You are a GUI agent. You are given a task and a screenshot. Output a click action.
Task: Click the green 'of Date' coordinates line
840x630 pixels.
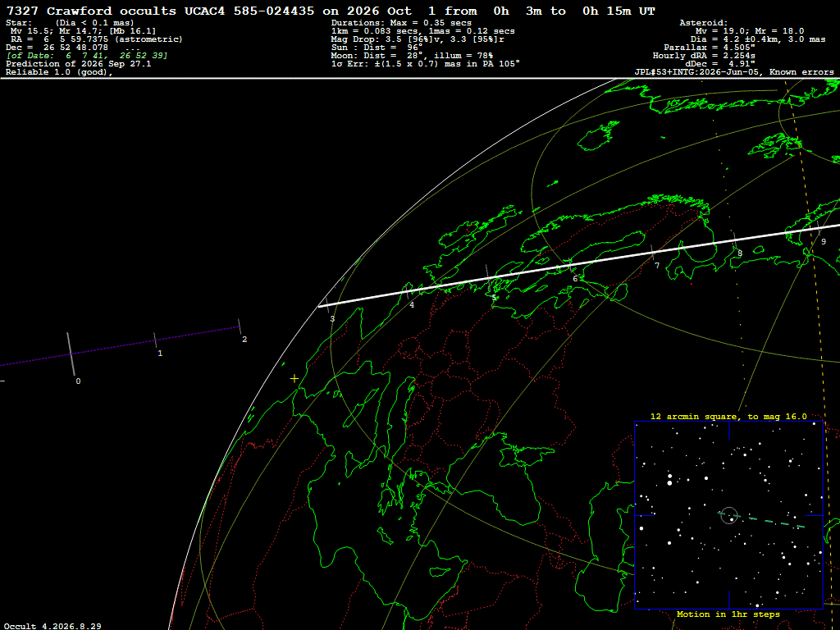87,56
